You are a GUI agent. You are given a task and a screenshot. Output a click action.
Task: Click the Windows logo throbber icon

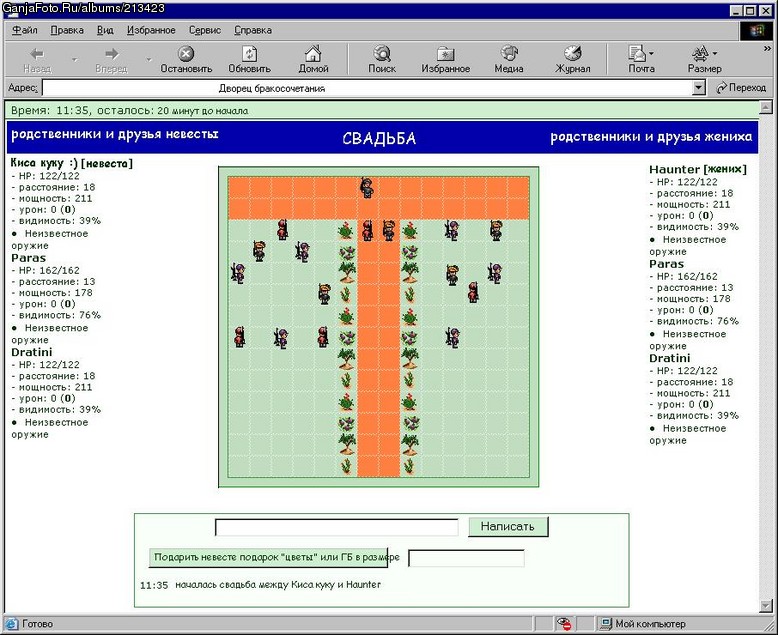tap(756, 31)
